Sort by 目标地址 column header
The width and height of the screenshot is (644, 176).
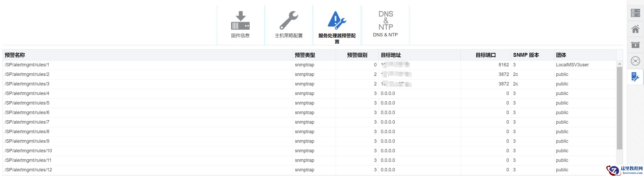pyautogui.click(x=420, y=55)
